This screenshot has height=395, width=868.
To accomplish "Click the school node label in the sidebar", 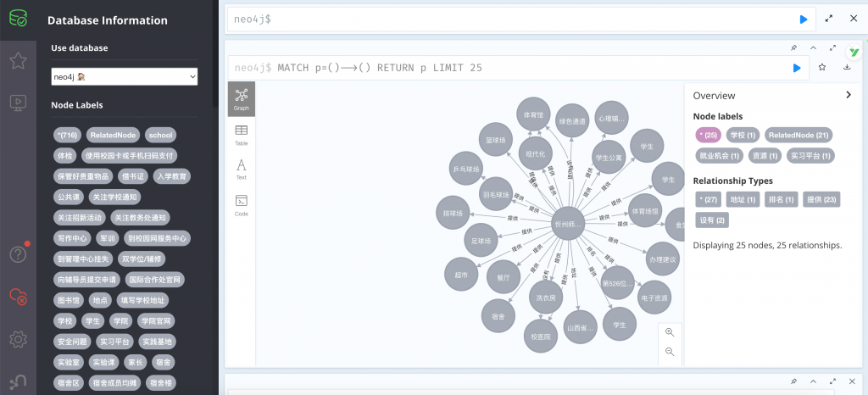I will pyautogui.click(x=159, y=135).
